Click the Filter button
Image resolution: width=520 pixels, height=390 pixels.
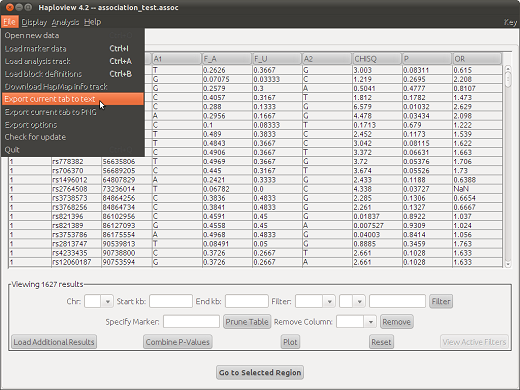(441, 301)
